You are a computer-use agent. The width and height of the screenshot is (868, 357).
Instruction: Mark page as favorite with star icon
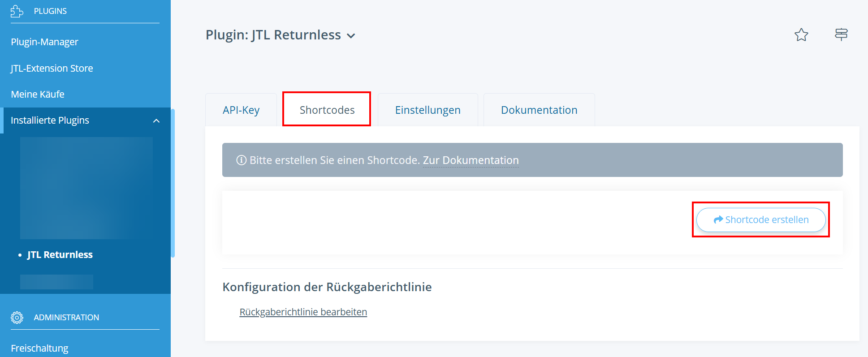click(801, 35)
